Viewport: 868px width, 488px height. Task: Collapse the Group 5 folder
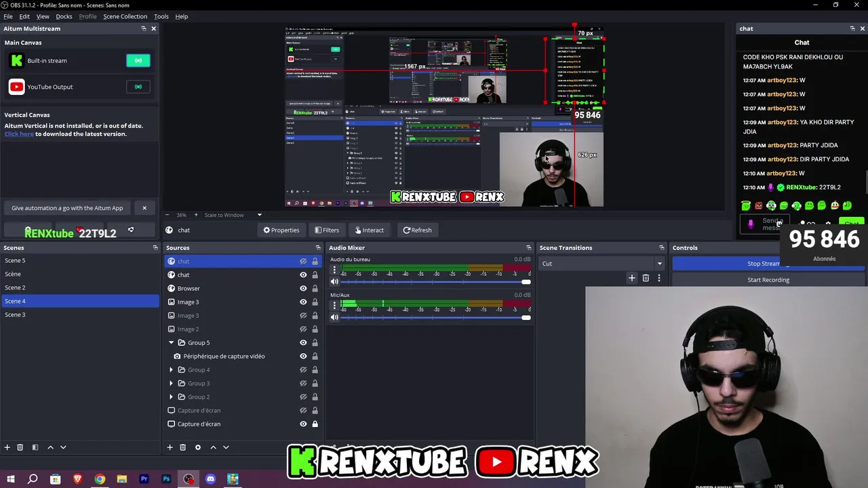pos(172,342)
